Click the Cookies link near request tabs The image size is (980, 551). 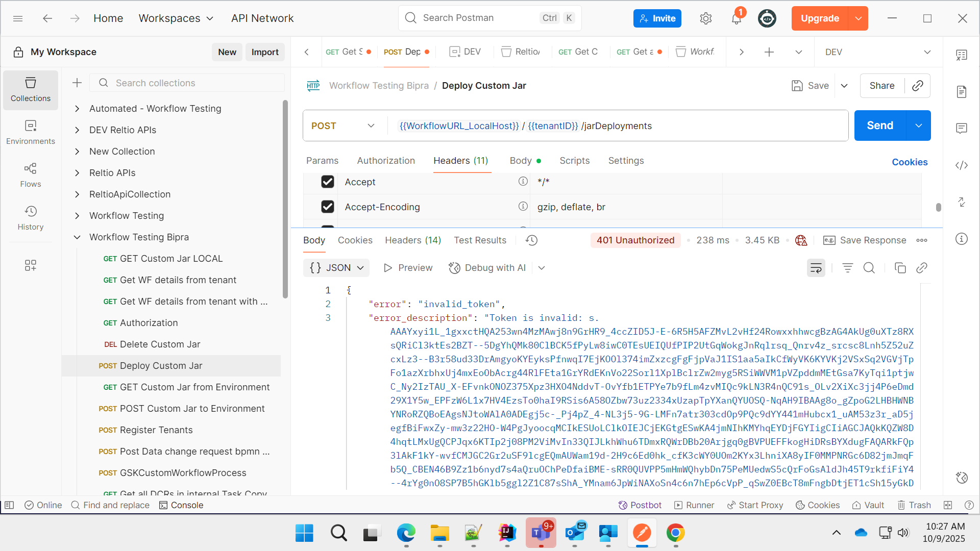pyautogui.click(x=909, y=162)
